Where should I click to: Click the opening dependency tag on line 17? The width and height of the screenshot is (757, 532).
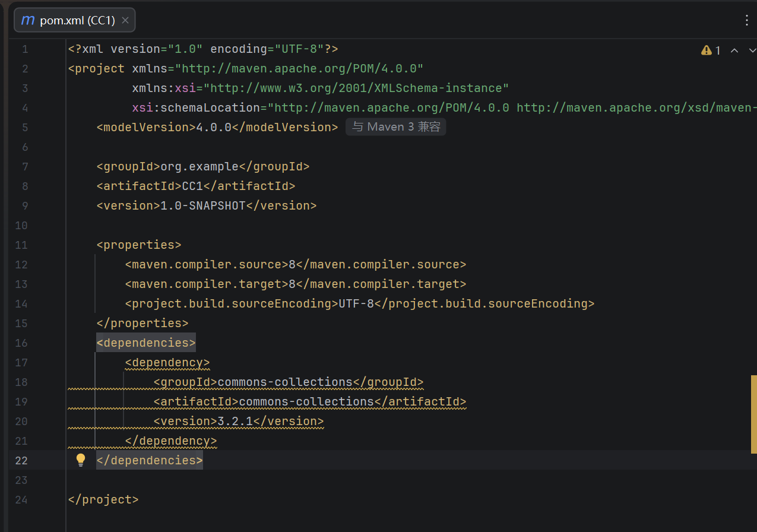167,362
